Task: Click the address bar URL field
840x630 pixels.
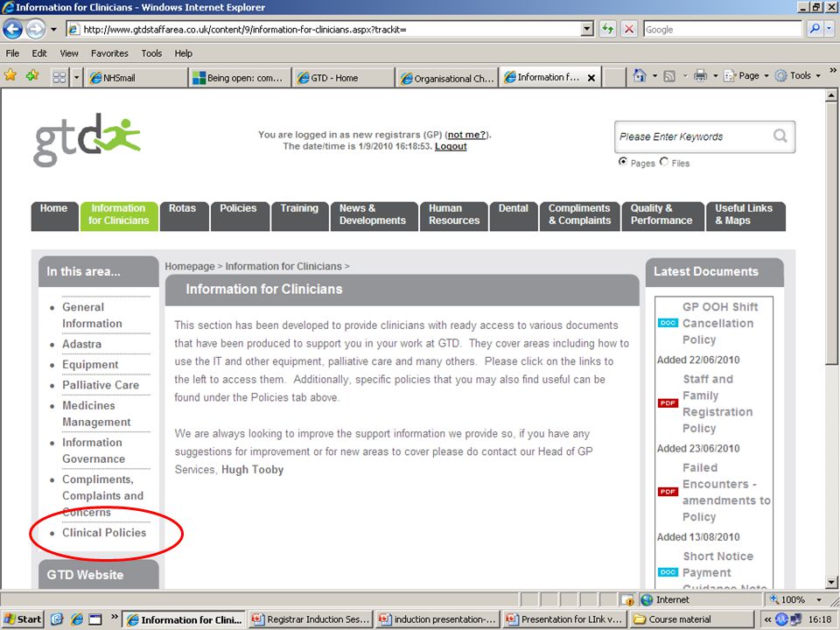Action: pos(324,30)
